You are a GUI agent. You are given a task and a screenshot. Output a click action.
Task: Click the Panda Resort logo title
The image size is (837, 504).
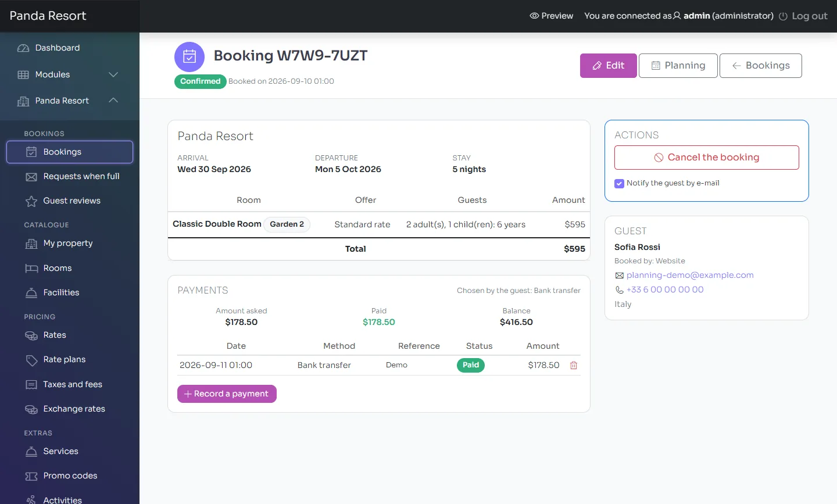[48, 16]
